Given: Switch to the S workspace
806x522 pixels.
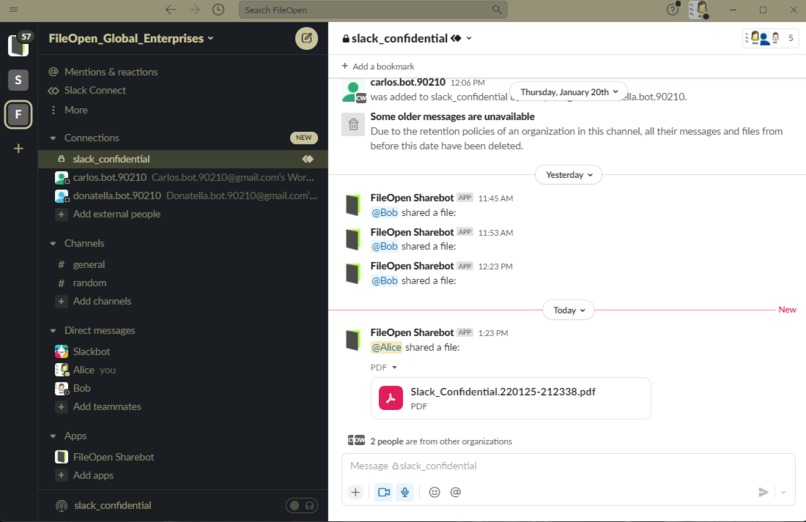Looking at the screenshot, I should click(x=19, y=80).
